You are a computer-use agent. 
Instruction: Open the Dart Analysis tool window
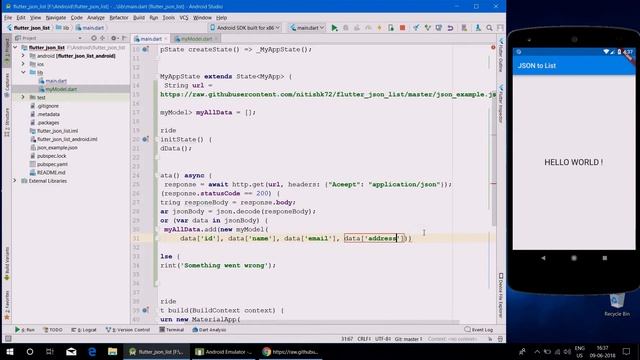pos(209,329)
